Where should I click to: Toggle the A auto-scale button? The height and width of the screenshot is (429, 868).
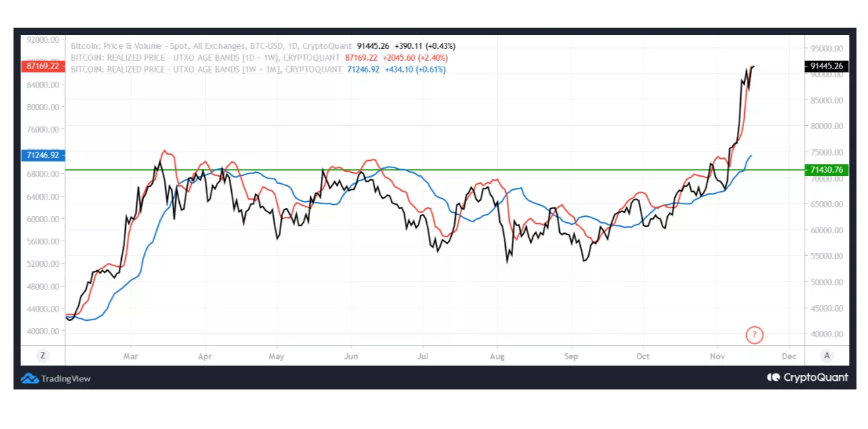coord(827,355)
